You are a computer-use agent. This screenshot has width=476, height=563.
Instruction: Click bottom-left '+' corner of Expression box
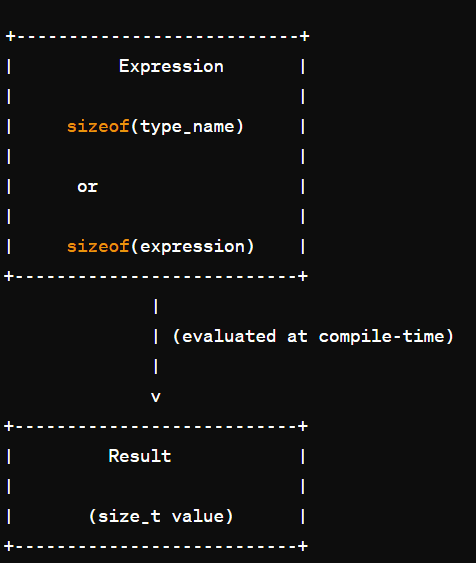click(x=9, y=276)
